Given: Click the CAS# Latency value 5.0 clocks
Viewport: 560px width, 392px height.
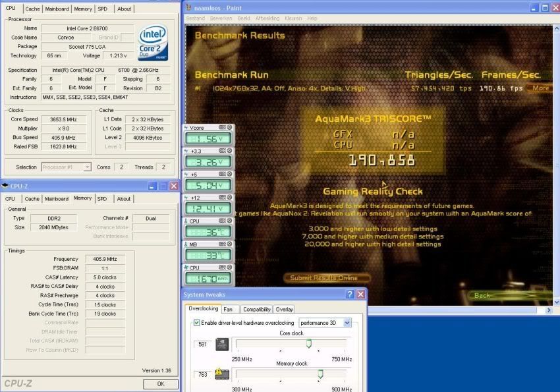Looking at the screenshot, I should 105,277.
